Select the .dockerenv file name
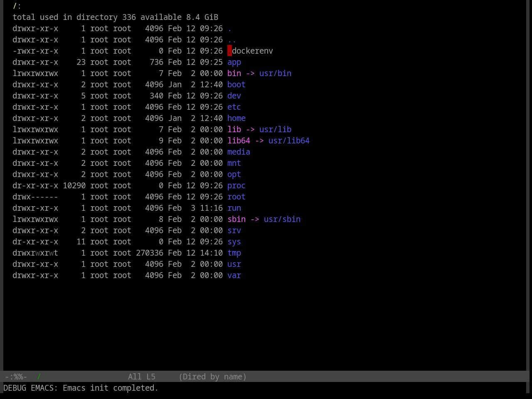This screenshot has width=532, height=399. pos(250,51)
